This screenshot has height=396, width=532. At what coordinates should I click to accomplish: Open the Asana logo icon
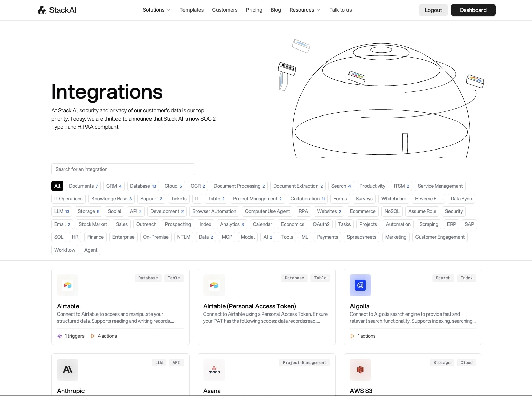point(214,370)
